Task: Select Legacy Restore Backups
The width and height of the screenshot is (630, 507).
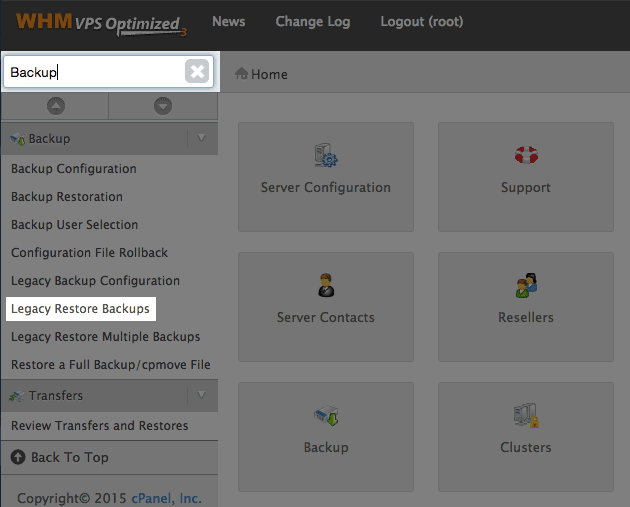Action: click(x=80, y=309)
